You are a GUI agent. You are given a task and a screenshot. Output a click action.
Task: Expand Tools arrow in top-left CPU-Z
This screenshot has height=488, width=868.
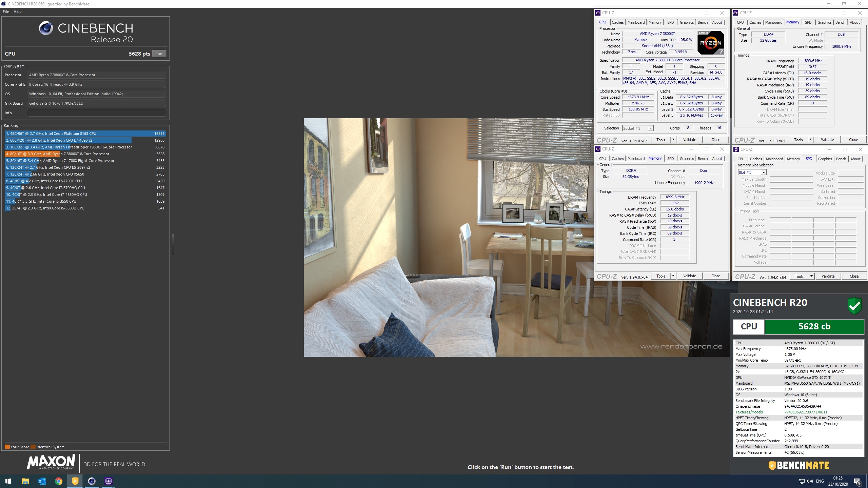click(673, 140)
